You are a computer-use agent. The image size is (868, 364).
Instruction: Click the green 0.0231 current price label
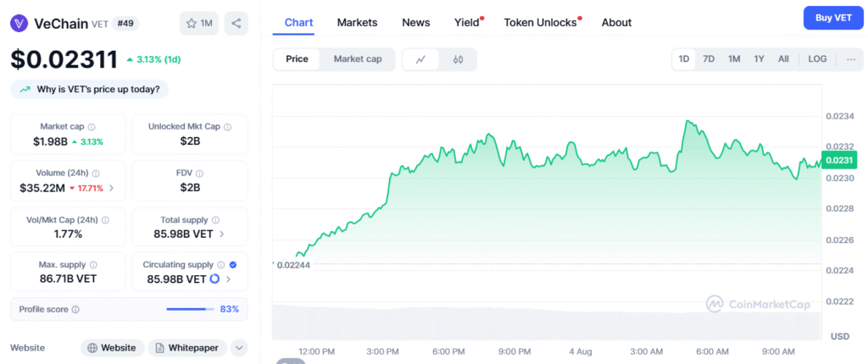(x=838, y=159)
